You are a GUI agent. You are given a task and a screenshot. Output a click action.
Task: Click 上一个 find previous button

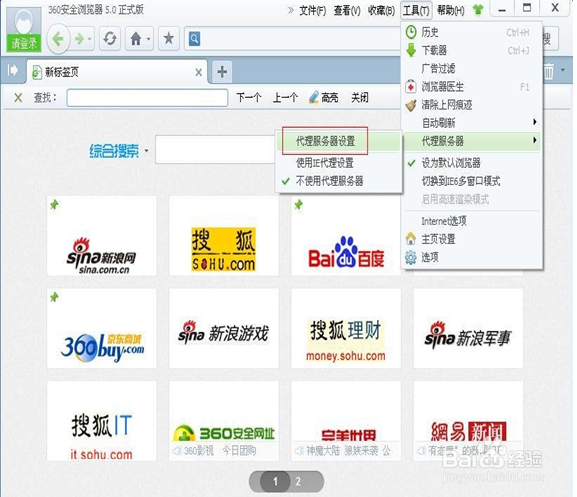click(x=285, y=97)
